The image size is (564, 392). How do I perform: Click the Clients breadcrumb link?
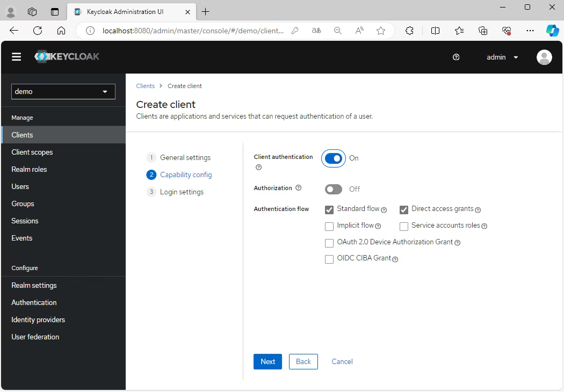145,86
